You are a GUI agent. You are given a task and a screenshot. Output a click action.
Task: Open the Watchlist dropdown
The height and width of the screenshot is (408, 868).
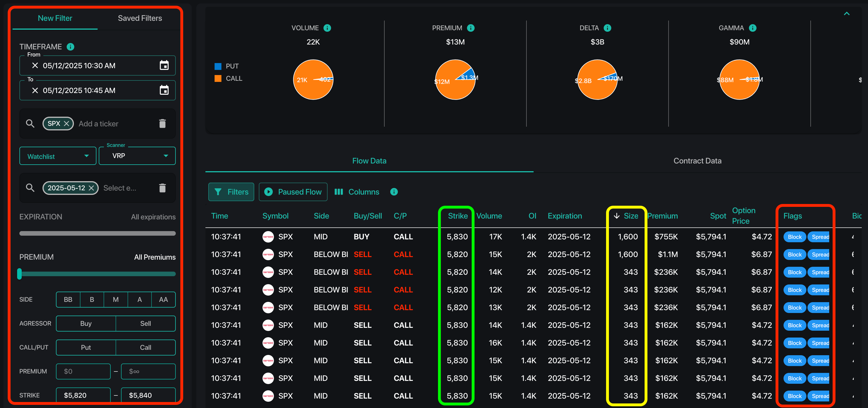click(58, 156)
